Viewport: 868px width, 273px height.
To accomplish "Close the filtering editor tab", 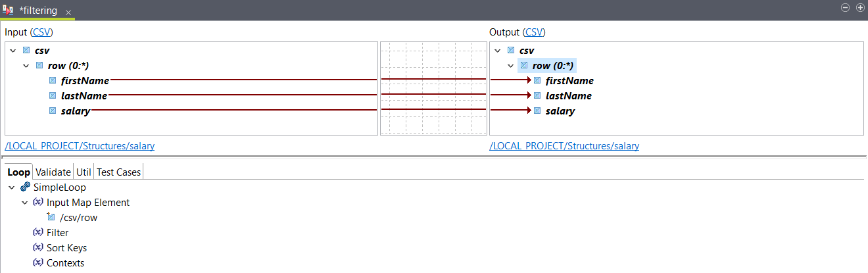I will click(68, 12).
